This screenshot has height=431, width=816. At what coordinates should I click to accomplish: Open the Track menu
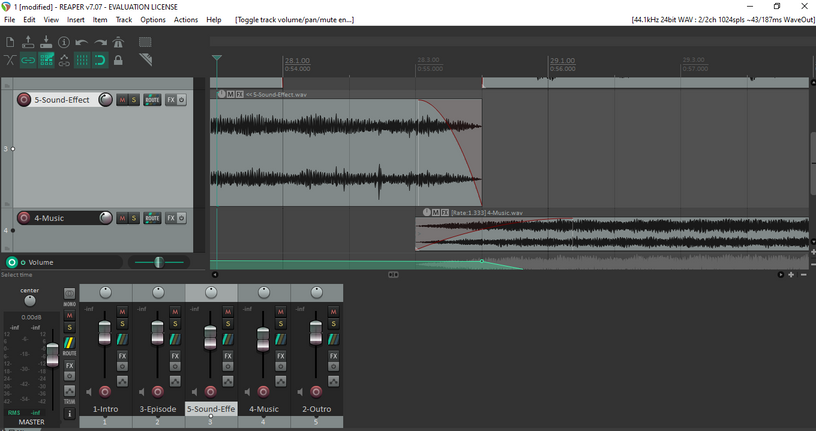tap(124, 20)
